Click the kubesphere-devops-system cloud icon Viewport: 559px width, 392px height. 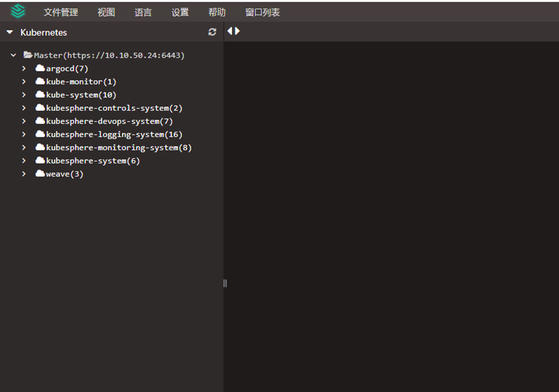point(40,121)
